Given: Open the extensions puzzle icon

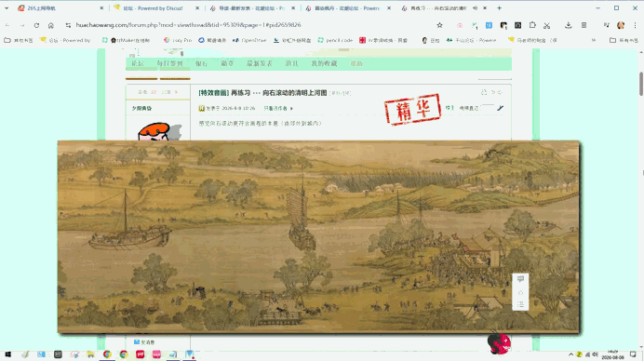Looking at the screenshot, I should coord(532,25).
